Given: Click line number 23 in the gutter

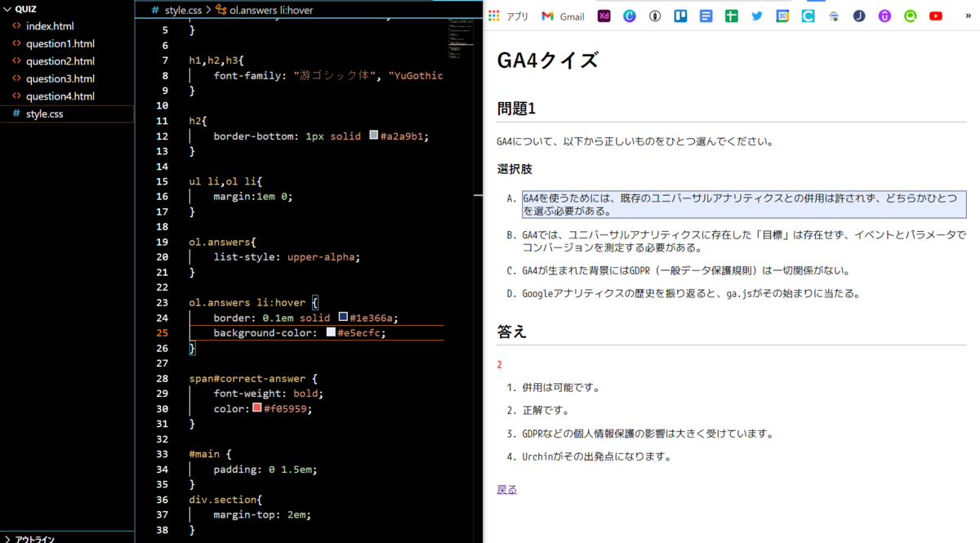Looking at the screenshot, I should [161, 302].
